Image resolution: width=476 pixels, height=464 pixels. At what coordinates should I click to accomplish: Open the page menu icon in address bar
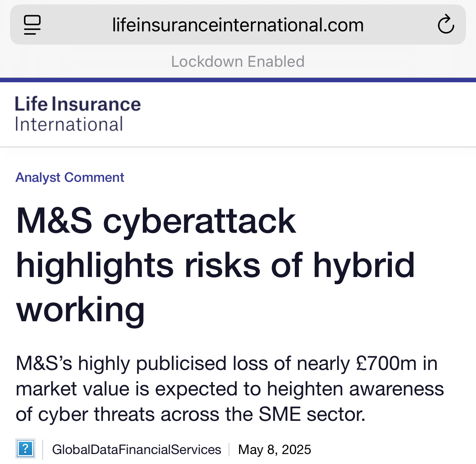32,25
